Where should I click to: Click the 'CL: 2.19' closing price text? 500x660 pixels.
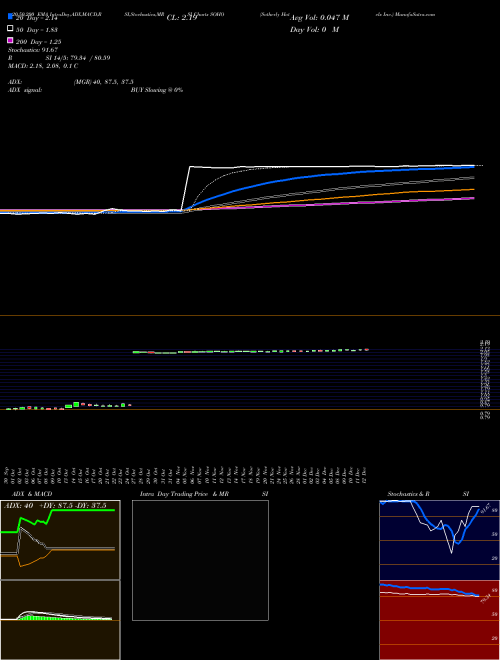pyautogui.click(x=182, y=18)
